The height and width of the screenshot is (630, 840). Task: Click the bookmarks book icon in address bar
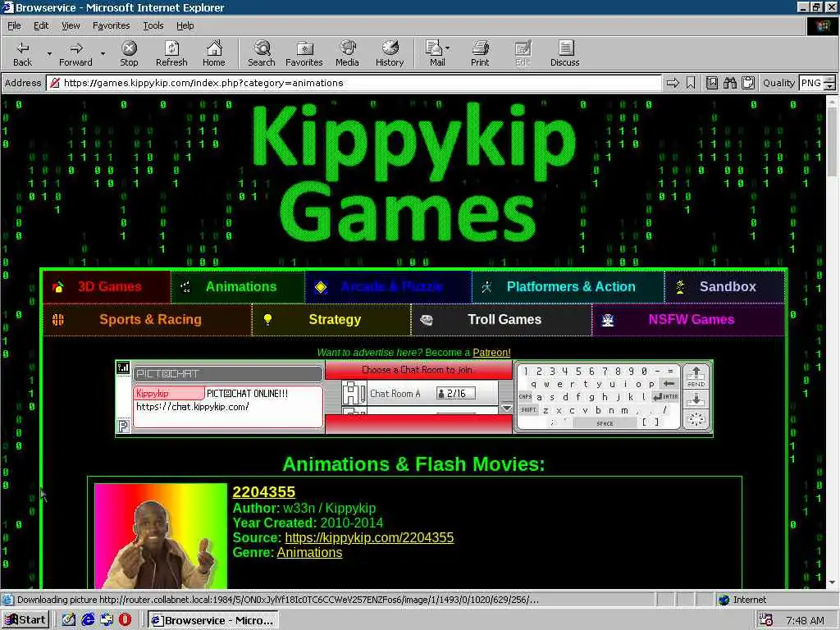(712, 83)
